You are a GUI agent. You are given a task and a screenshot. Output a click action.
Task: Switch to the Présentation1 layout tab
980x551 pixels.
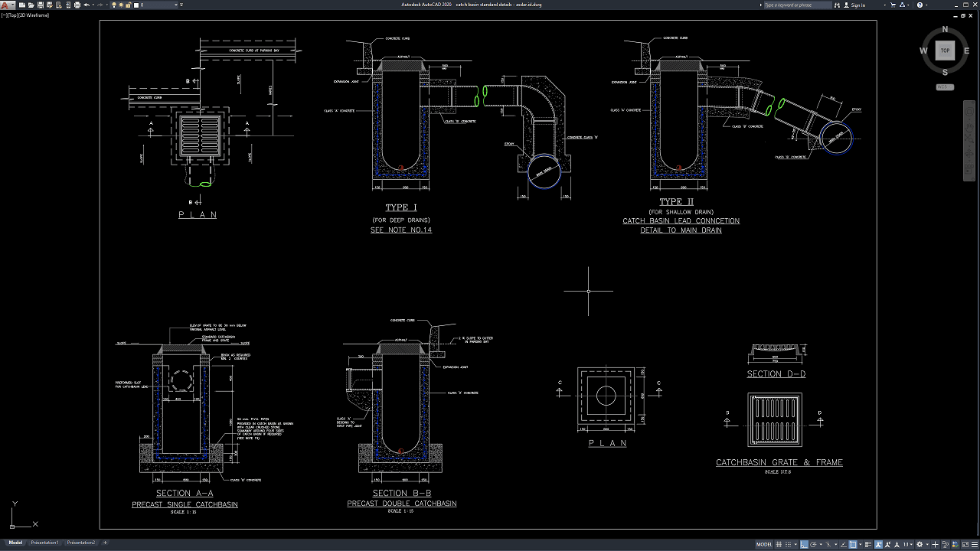pyautogui.click(x=44, y=543)
